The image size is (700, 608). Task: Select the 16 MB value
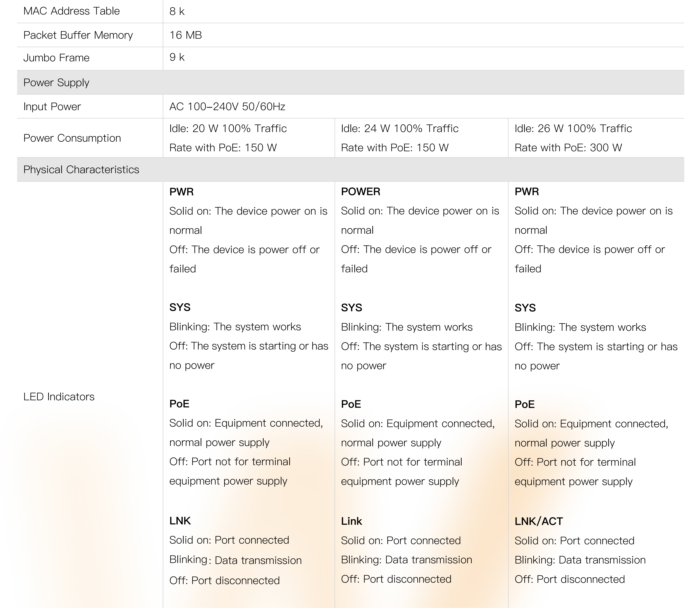tap(185, 35)
